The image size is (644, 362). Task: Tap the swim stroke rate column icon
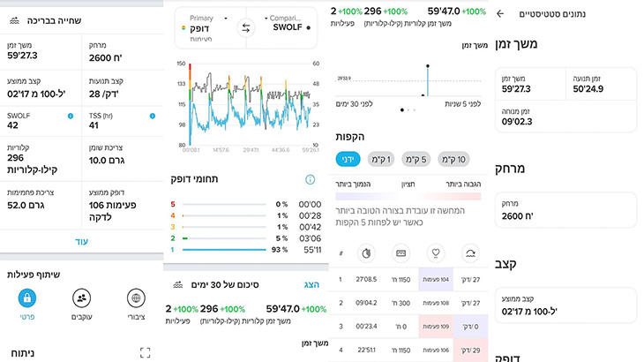pyautogui.click(x=471, y=253)
